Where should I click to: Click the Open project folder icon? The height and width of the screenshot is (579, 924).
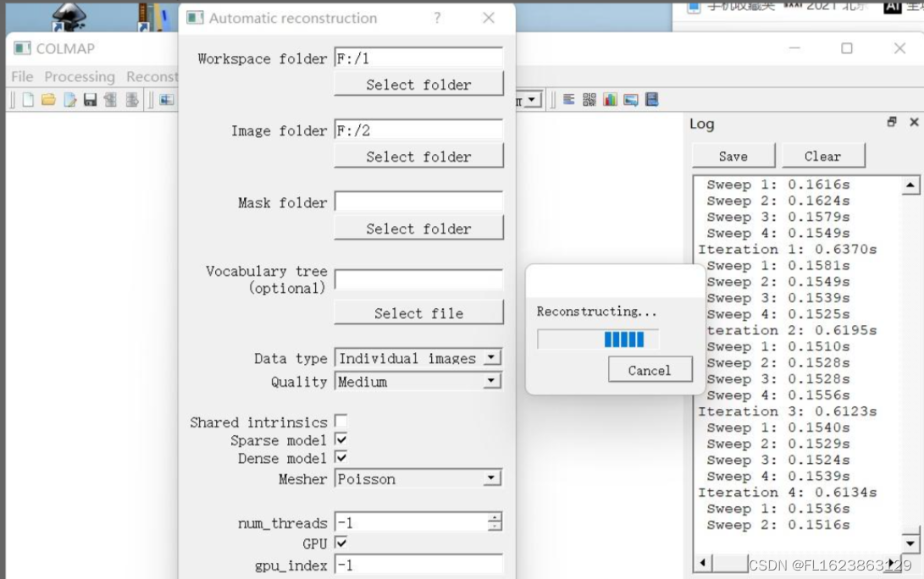(48, 100)
